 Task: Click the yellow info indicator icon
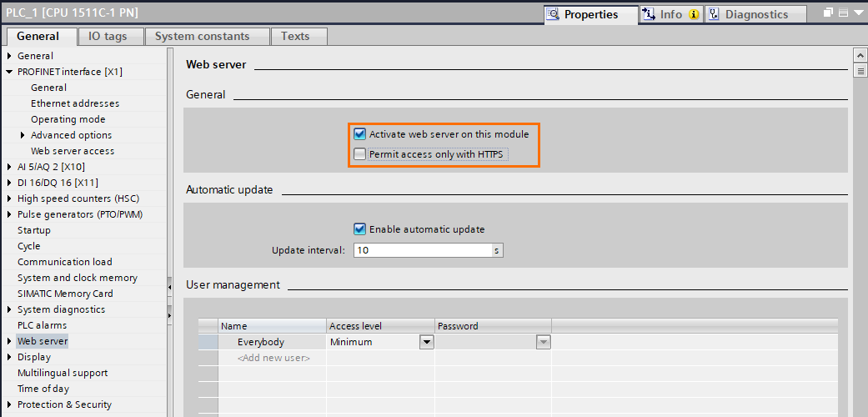[693, 15]
